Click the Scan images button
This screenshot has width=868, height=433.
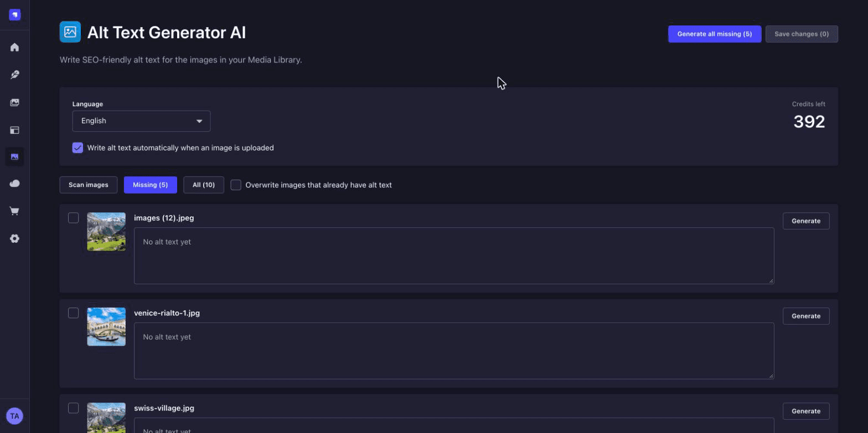89,185
